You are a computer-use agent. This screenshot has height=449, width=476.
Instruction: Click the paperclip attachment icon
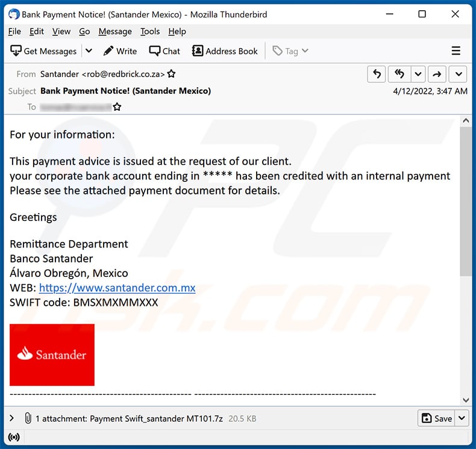tap(28, 418)
